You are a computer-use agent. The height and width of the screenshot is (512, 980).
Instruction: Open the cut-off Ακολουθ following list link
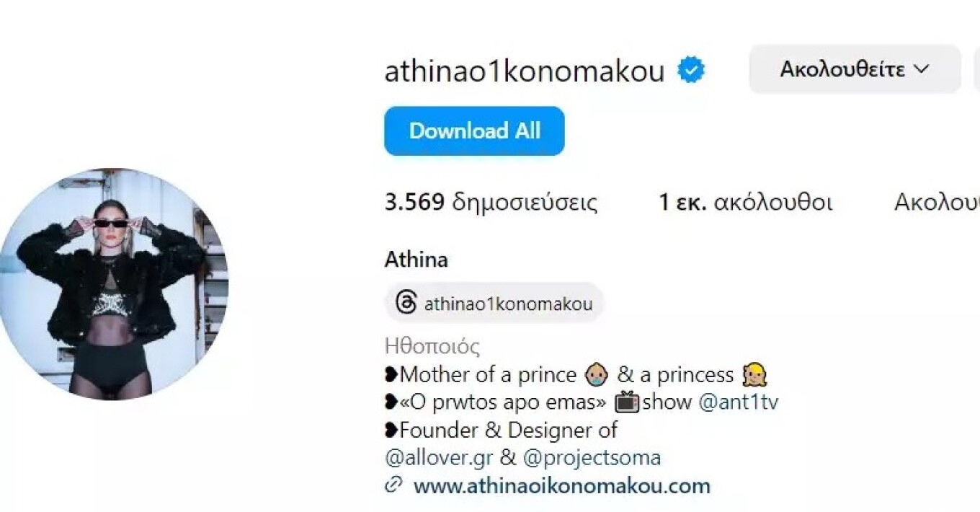(x=936, y=203)
